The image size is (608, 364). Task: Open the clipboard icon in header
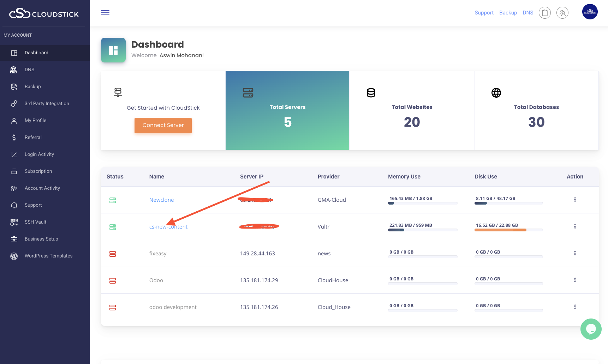pyautogui.click(x=544, y=13)
